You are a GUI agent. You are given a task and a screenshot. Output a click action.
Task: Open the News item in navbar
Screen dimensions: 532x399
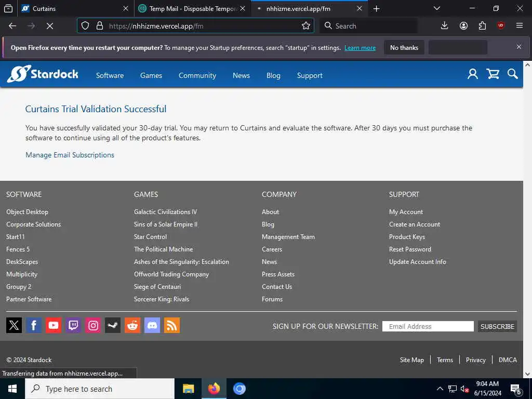click(241, 75)
